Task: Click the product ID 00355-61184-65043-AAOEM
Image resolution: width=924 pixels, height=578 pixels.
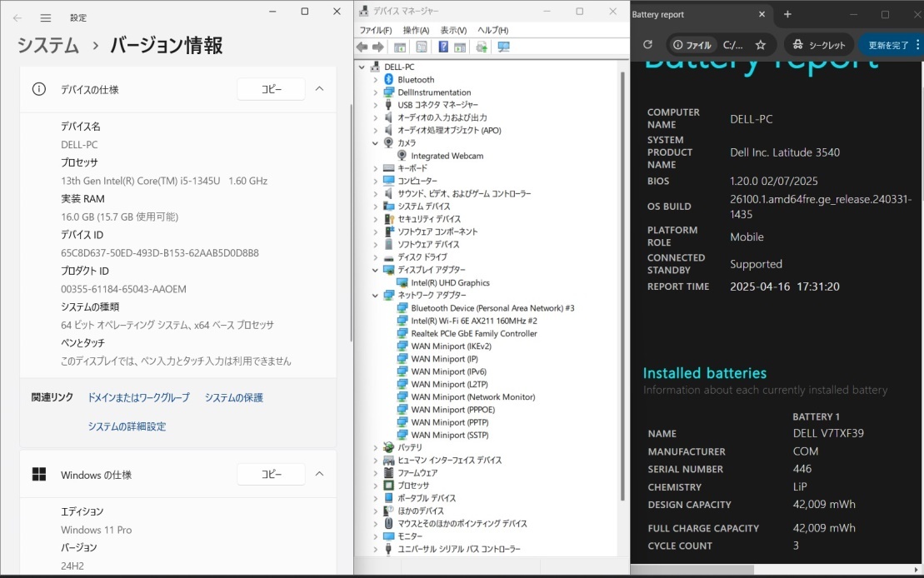Action: 123,289
